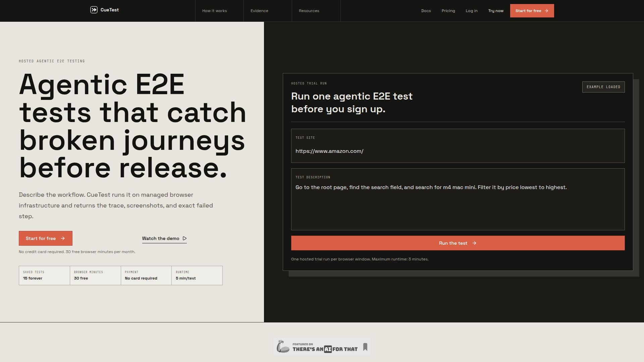
Task: Click the flexing arm icon on featured badge
Action: (283, 346)
